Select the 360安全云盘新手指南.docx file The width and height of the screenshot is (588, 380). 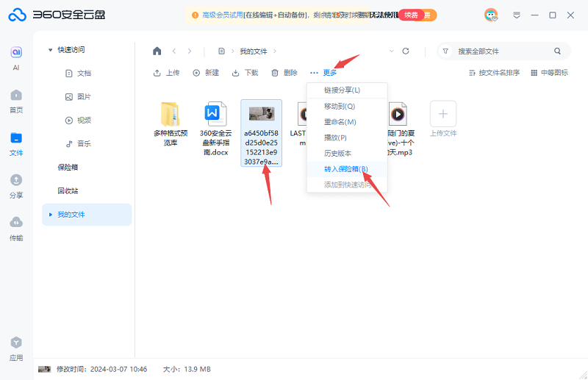(x=215, y=129)
